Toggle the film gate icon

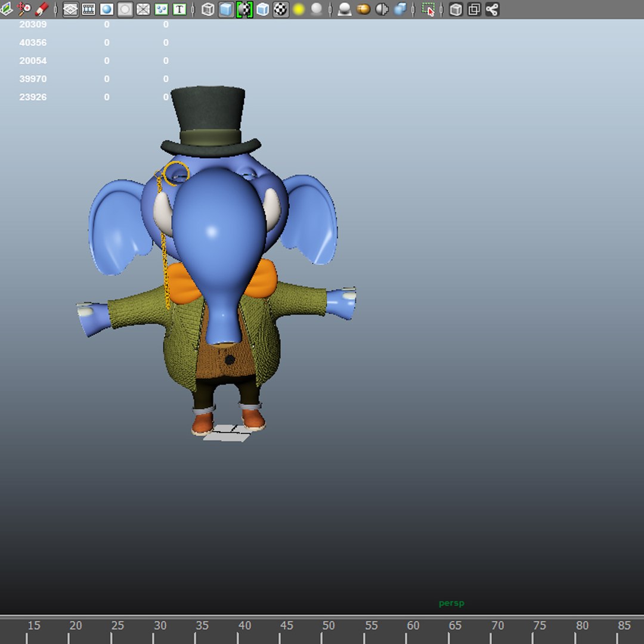[89, 9]
